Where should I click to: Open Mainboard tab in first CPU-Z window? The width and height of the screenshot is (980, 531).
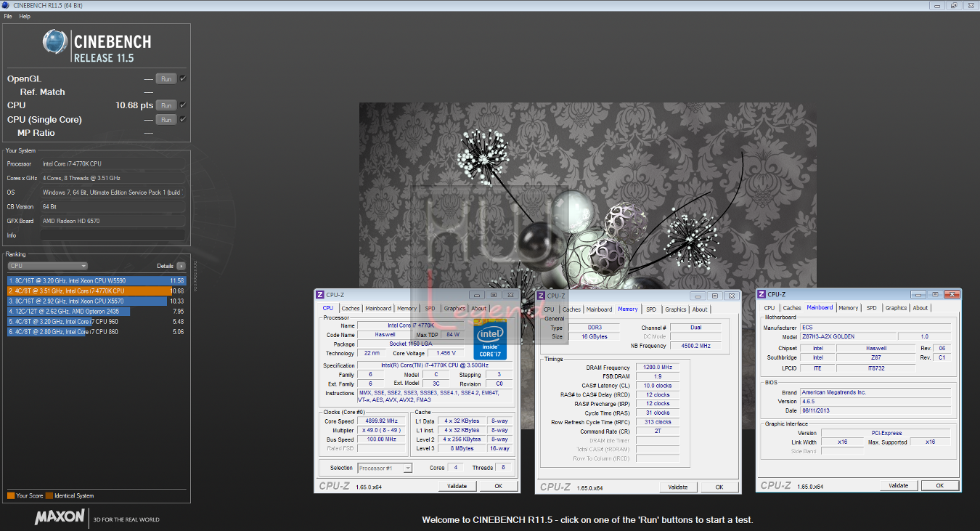point(378,308)
